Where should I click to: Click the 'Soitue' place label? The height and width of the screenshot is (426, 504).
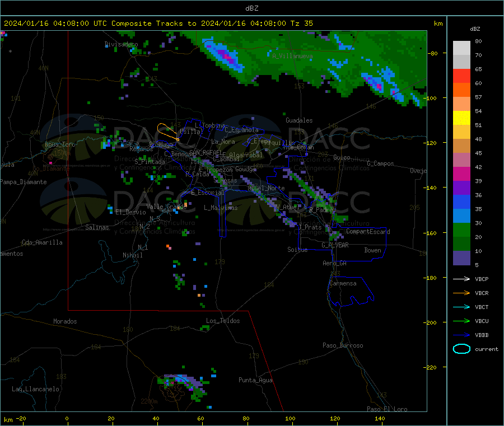coord(297,249)
